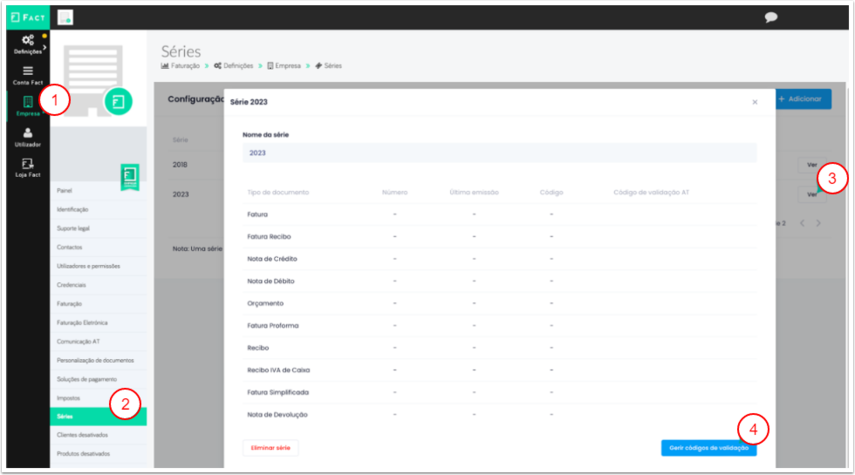Open the Utilizador sidebar icon
The width and height of the screenshot is (855, 475).
(27, 136)
